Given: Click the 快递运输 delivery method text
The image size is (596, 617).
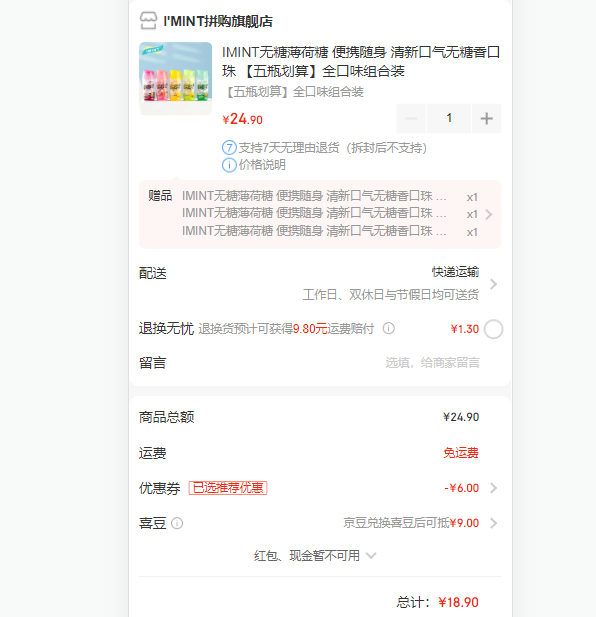Looking at the screenshot, I should 455,272.
